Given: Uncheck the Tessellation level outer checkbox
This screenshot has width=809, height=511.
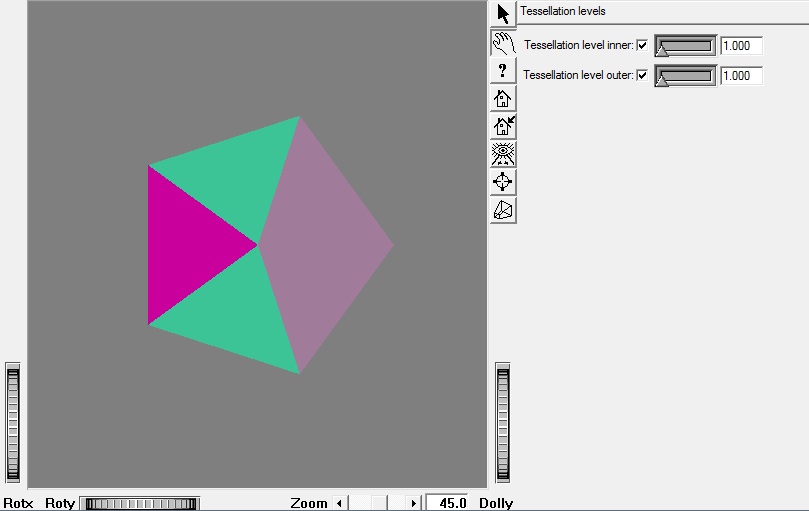Looking at the screenshot, I should pyautogui.click(x=642, y=76).
